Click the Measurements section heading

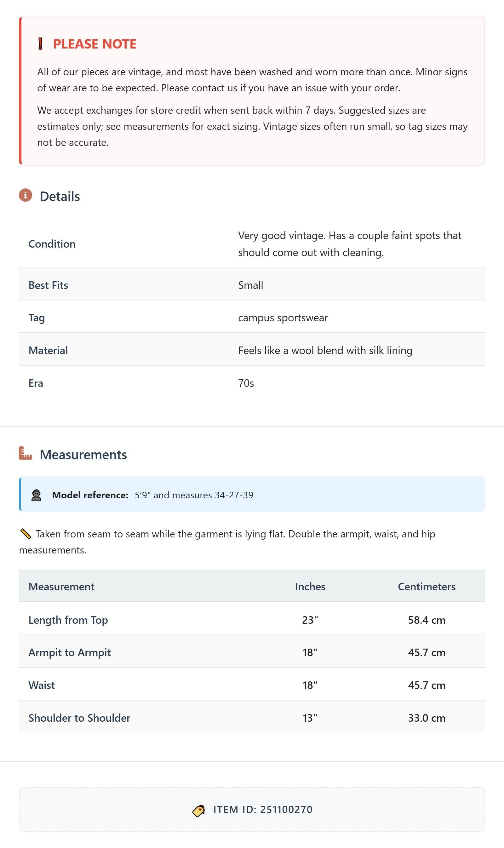pyautogui.click(x=83, y=454)
